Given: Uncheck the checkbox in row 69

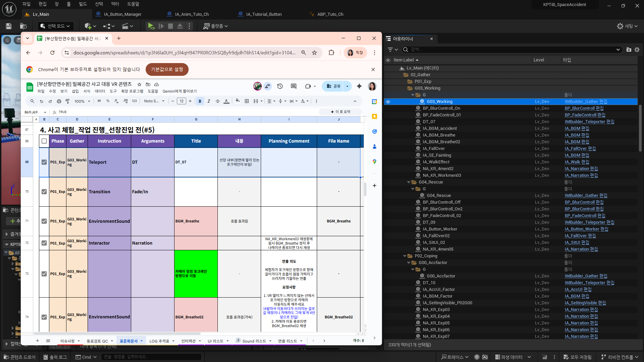Looking at the screenshot, I should 44,162.
